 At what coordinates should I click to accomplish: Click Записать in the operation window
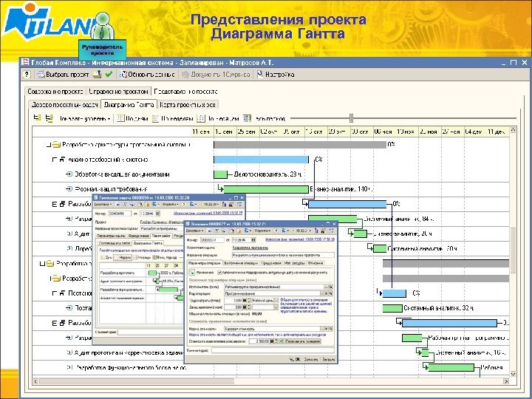click(x=311, y=359)
